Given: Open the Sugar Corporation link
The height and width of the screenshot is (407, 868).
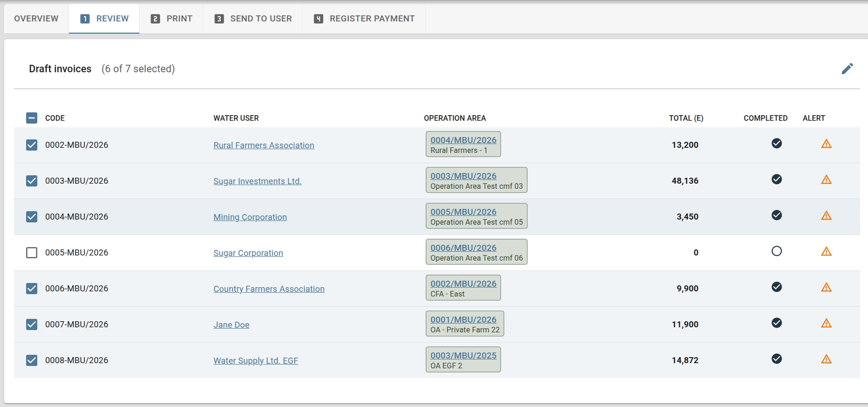Looking at the screenshot, I should pyautogui.click(x=248, y=253).
